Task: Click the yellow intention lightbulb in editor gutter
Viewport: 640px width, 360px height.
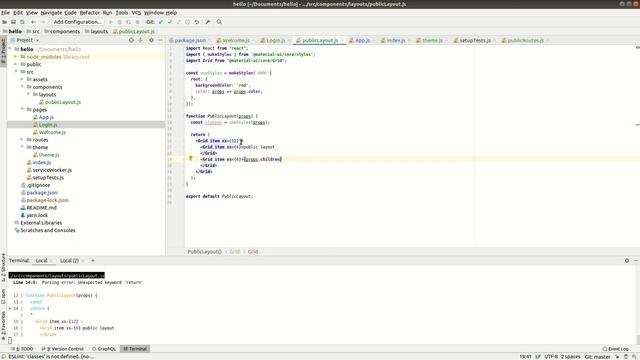Action: (190, 158)
